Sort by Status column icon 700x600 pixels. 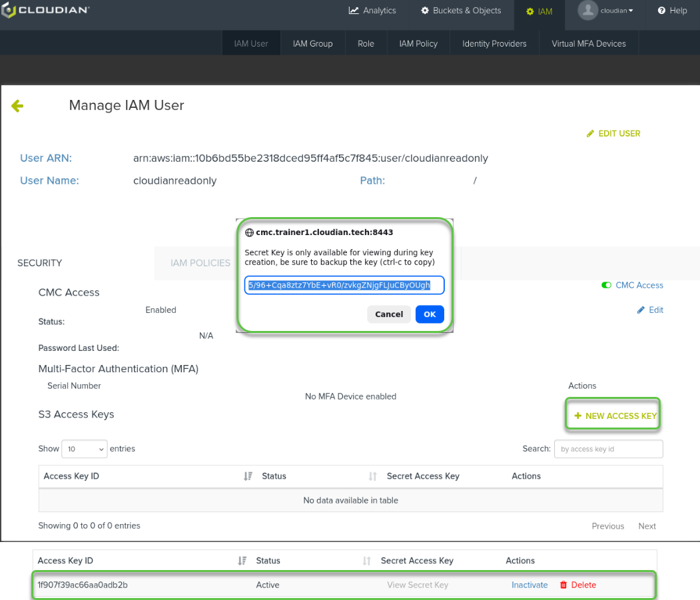click(372, 476)
